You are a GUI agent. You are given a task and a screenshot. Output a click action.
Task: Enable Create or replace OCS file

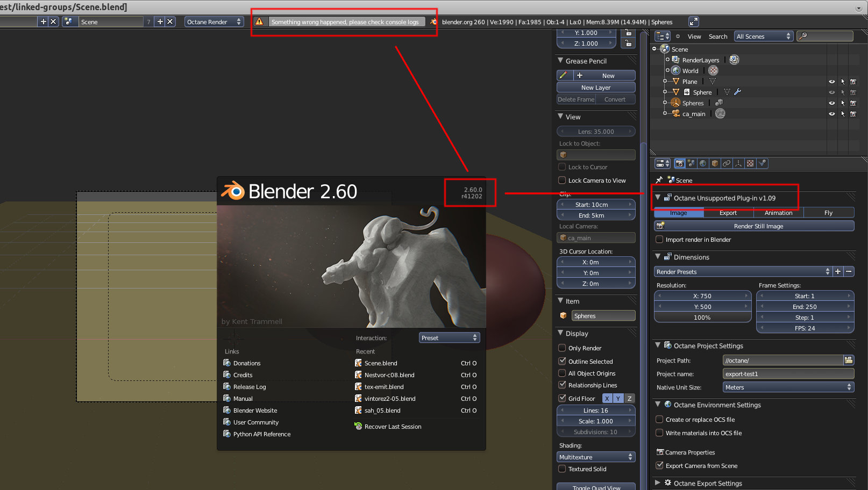pyautogui.click(x=659, y=419)
